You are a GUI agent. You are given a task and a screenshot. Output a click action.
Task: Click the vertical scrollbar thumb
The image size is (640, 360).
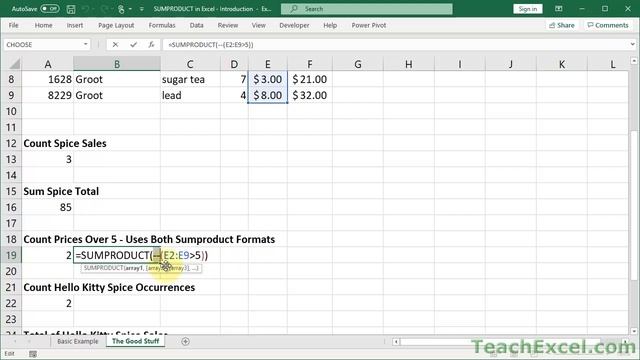click(633, 204)
